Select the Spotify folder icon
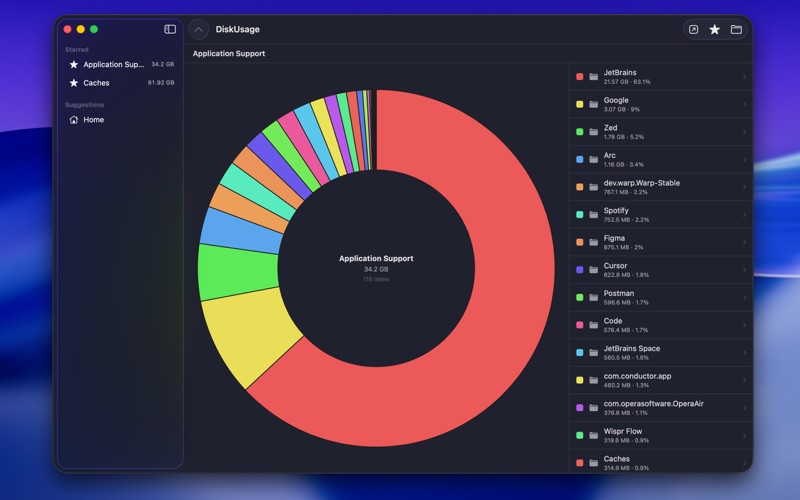The width and height of the screenshot is (800, 500). click(x=594, y=214)
